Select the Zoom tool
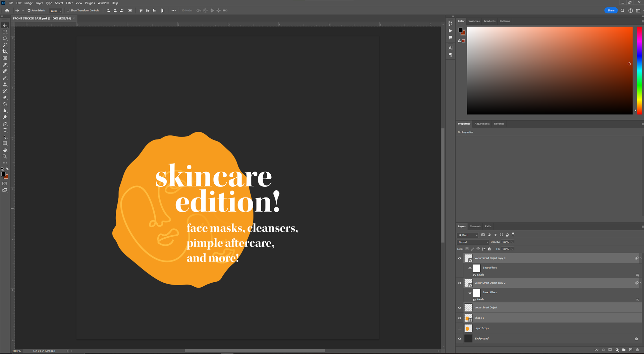 (5, 157)
